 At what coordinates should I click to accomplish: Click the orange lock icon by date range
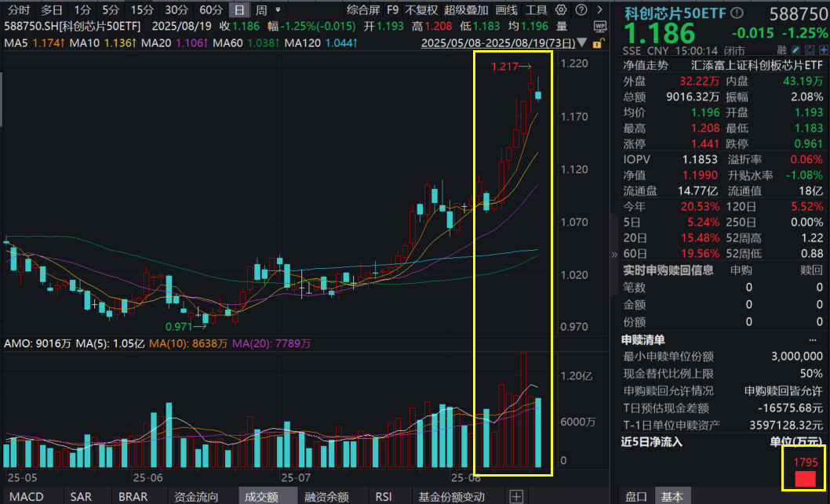598,43
